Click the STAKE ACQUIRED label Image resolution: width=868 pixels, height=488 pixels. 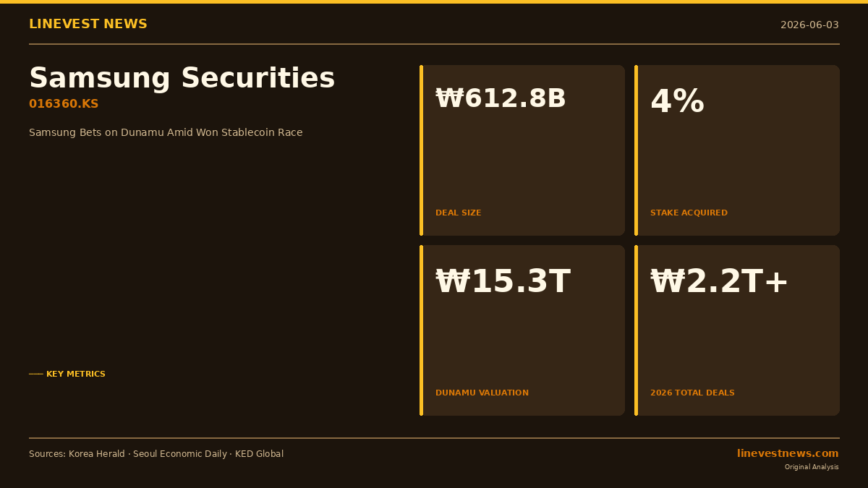coord(689,213)
